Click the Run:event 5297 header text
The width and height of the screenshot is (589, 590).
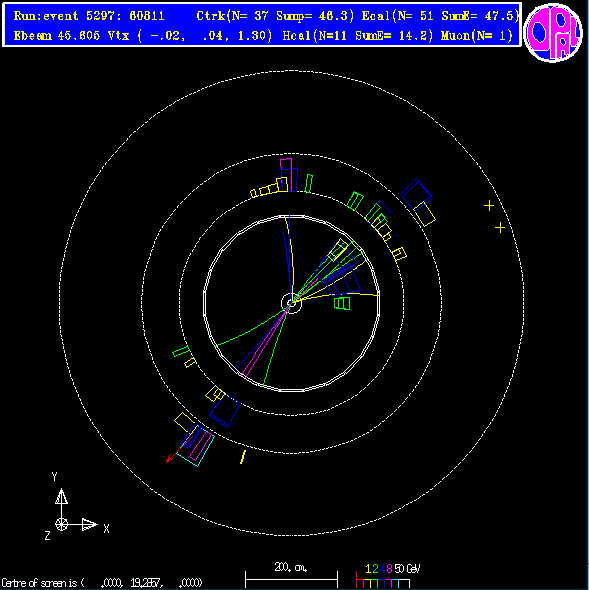point(89,16)
